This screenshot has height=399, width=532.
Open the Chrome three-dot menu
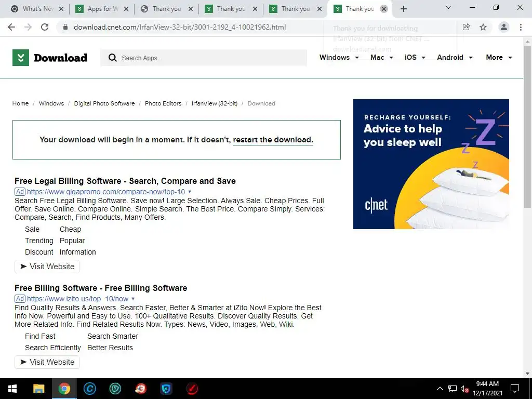[x=521, y=27]
